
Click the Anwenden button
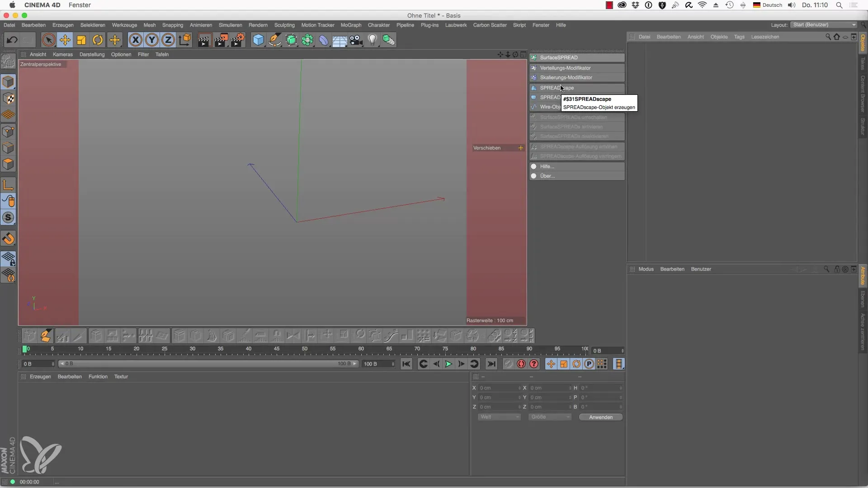pos(600,418)
